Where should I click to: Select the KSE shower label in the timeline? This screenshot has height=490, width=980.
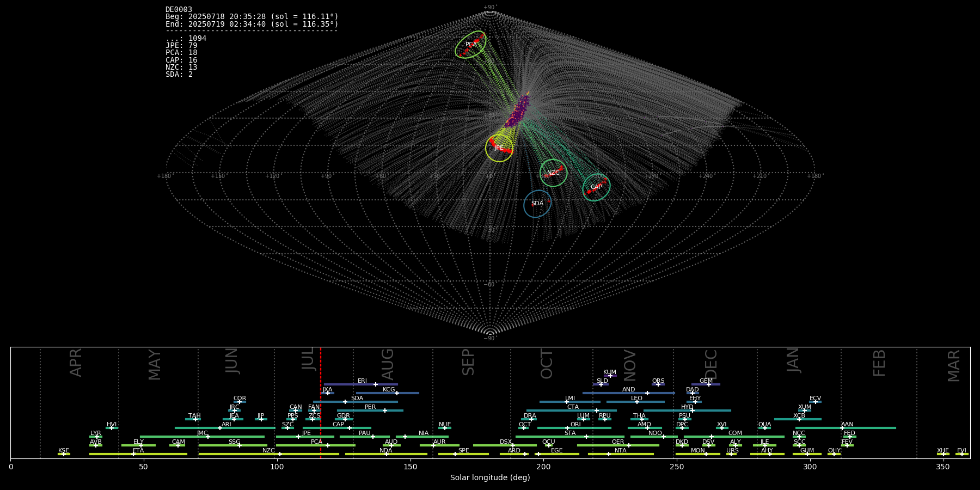64,451
